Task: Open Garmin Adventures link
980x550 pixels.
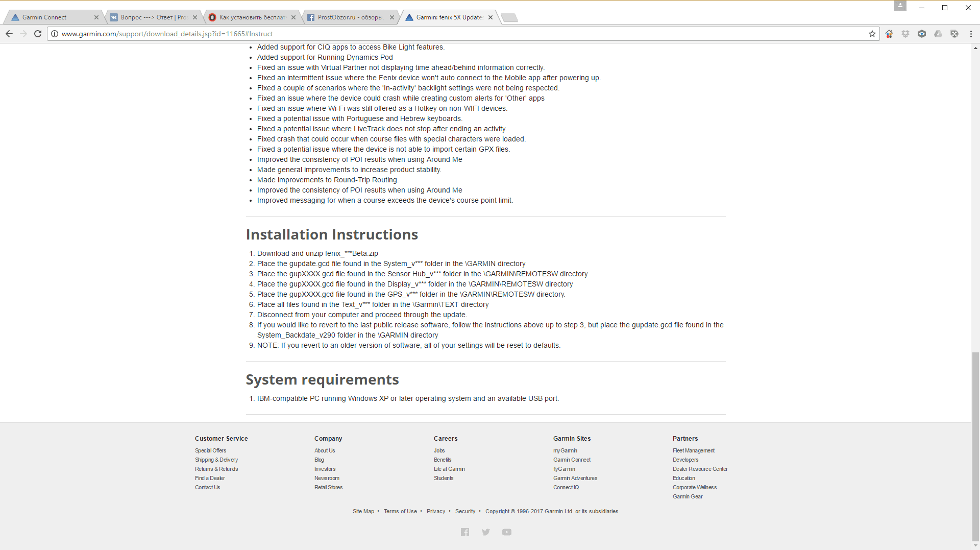Action: tap(575, 478)
